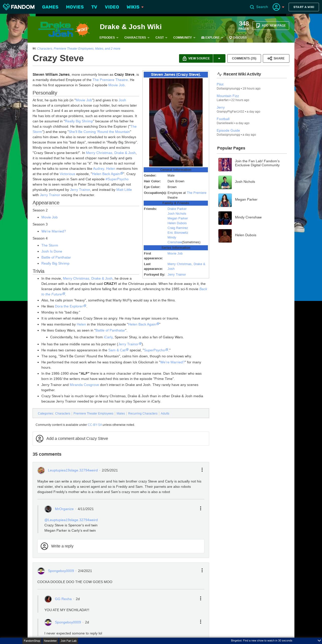Open the search magnifier icon
Viewport: 322px width, 644px height.
pyautogui.click(x=252, y=7)
